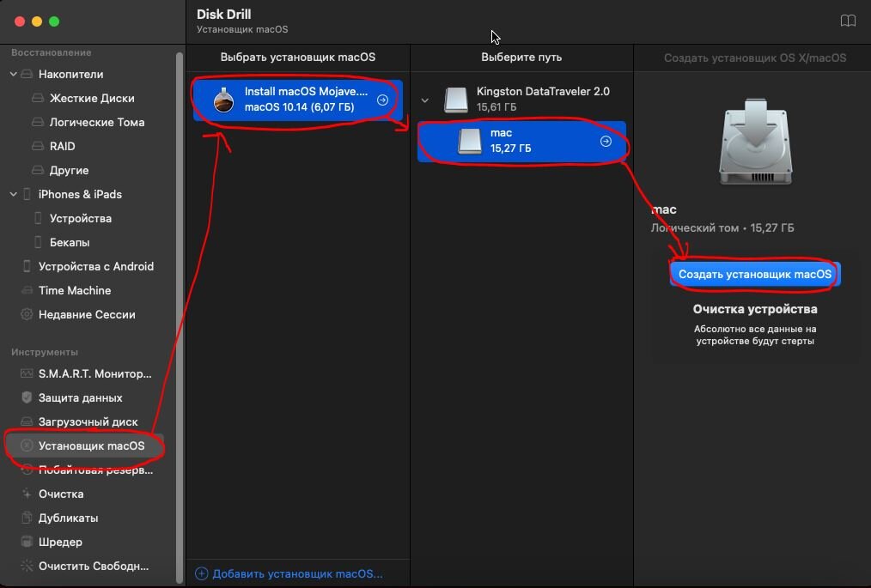
Task: Click the Android device icon
Action: pyautogui.click(x=27, y=266)
